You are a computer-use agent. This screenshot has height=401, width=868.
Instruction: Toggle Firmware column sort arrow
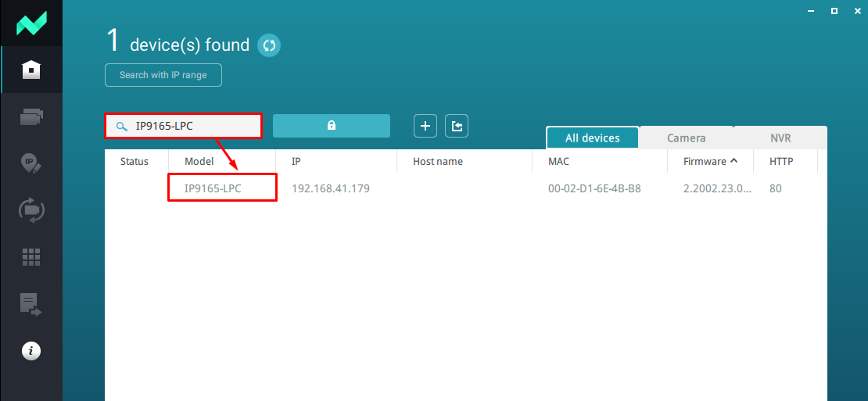734,161
